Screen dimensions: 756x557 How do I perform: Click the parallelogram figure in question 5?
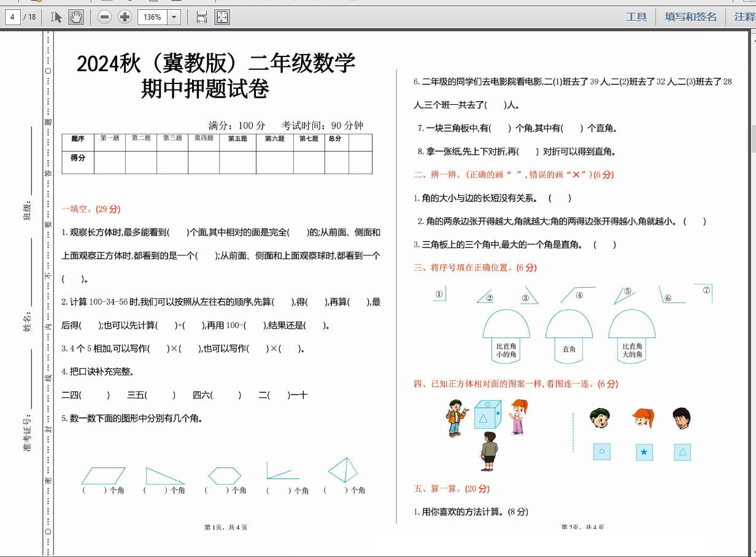tap(103, 476)
